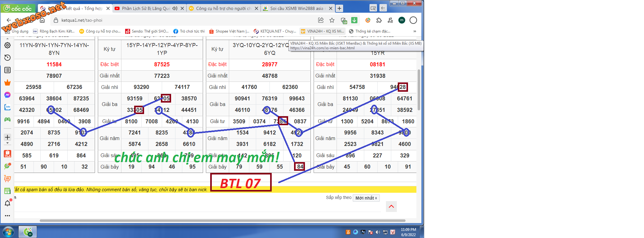Screen dimensions: 644x238
Task: Click the green download arrow icon
Action: click(354, 20)
